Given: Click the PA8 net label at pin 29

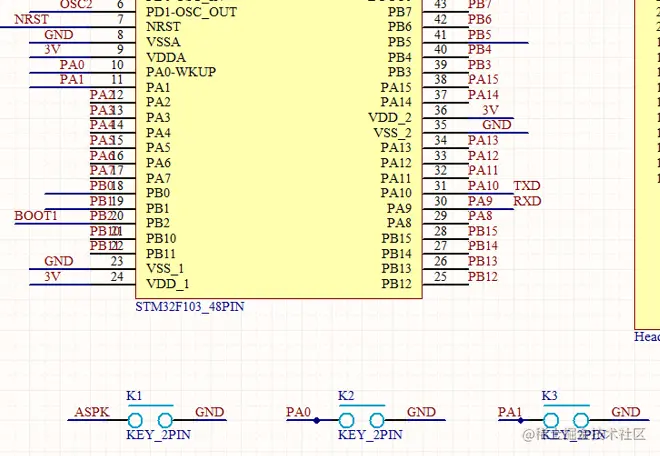Looking at the screenshot, I should click(480, 216).
